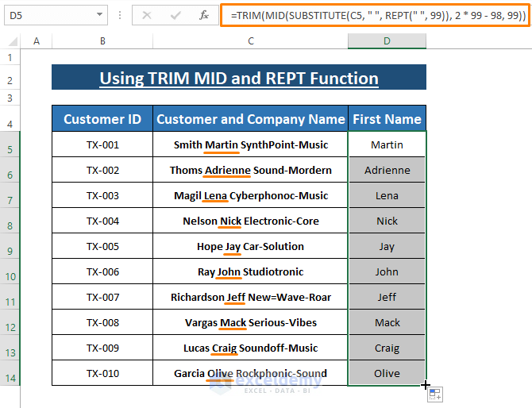Image resolution: width=532 pixels, height=408 pixels.
Task: Click the formula bar resize dots handle
Action: [x=120, y=15]
